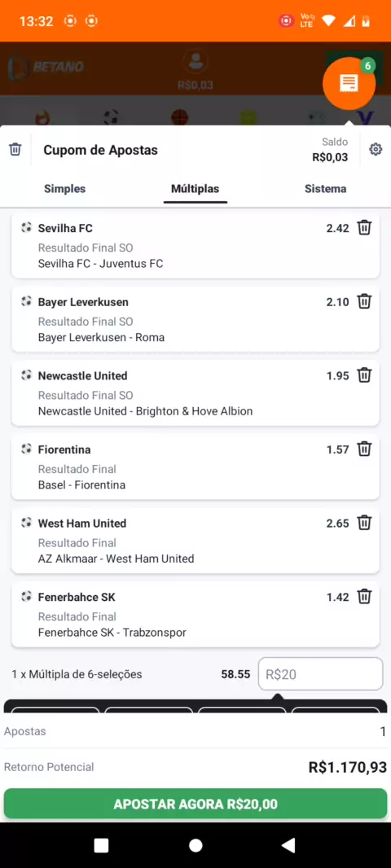Clear all bets with the header trash icon
This screenshot has height=868, width=391.
[15, 150]
